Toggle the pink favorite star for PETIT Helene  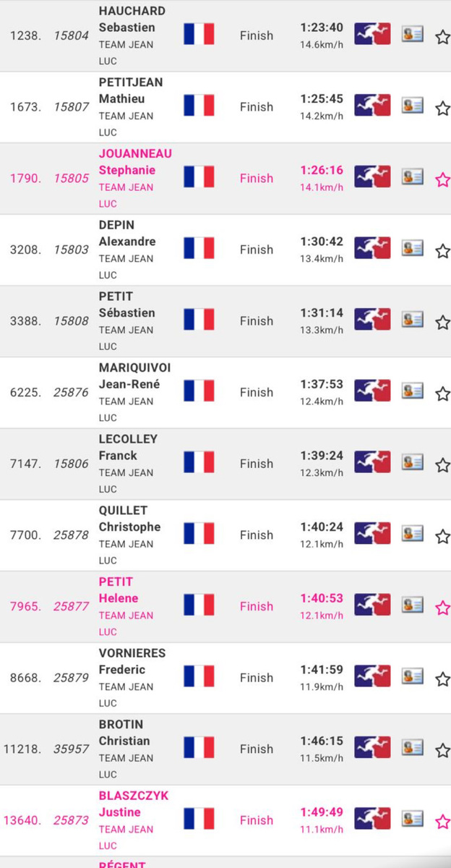tap(442, 608)
